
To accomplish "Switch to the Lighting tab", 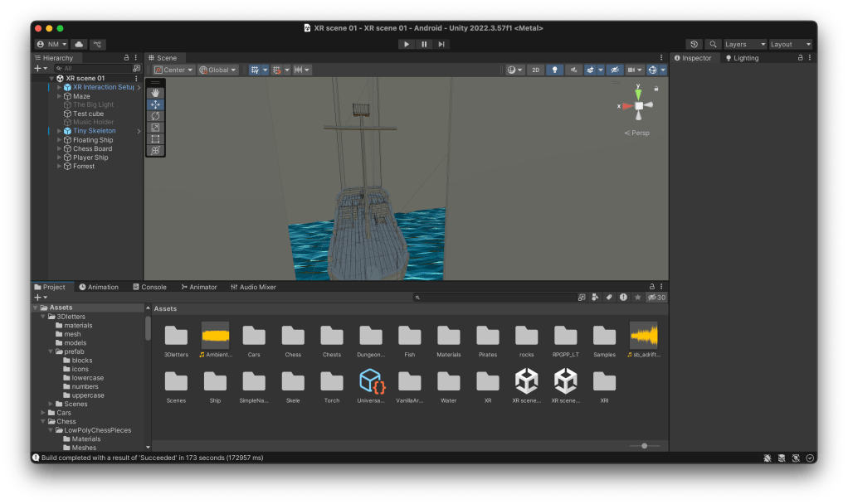I will point(741,58).
